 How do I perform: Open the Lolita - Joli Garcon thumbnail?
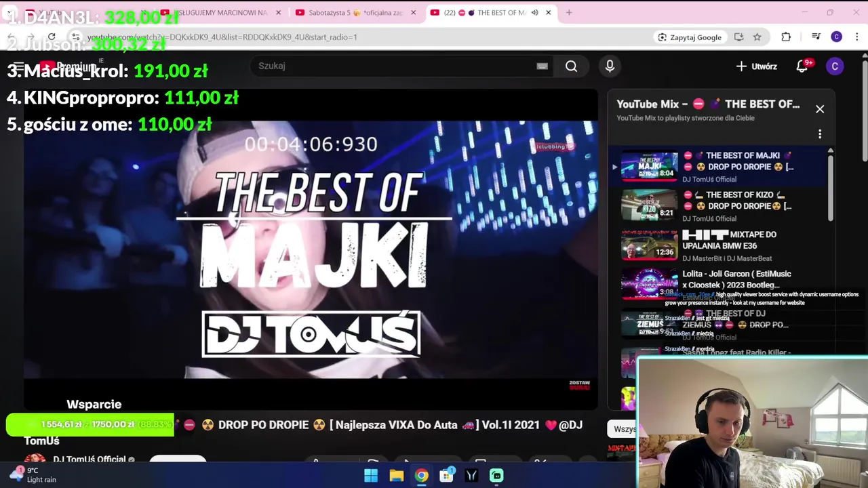click(649, 285)
